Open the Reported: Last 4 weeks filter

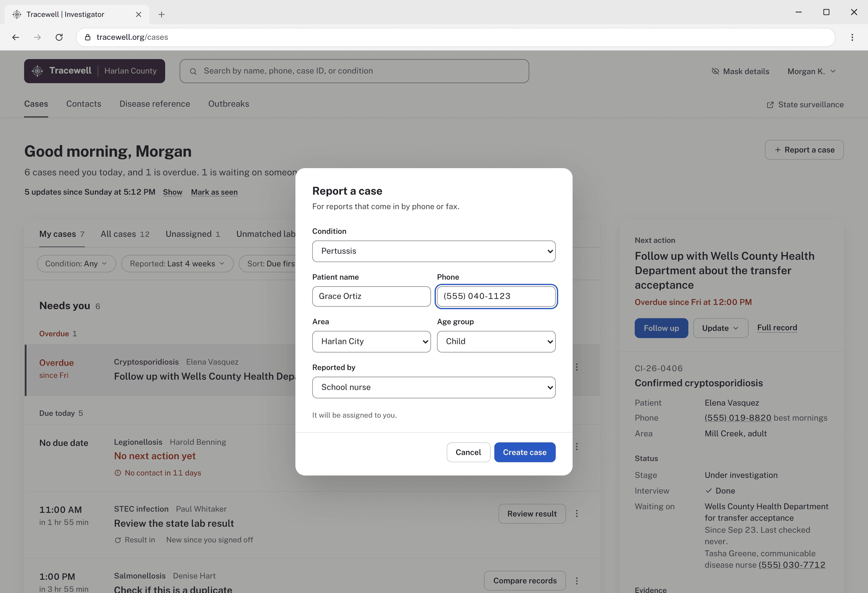coord(177,264)
